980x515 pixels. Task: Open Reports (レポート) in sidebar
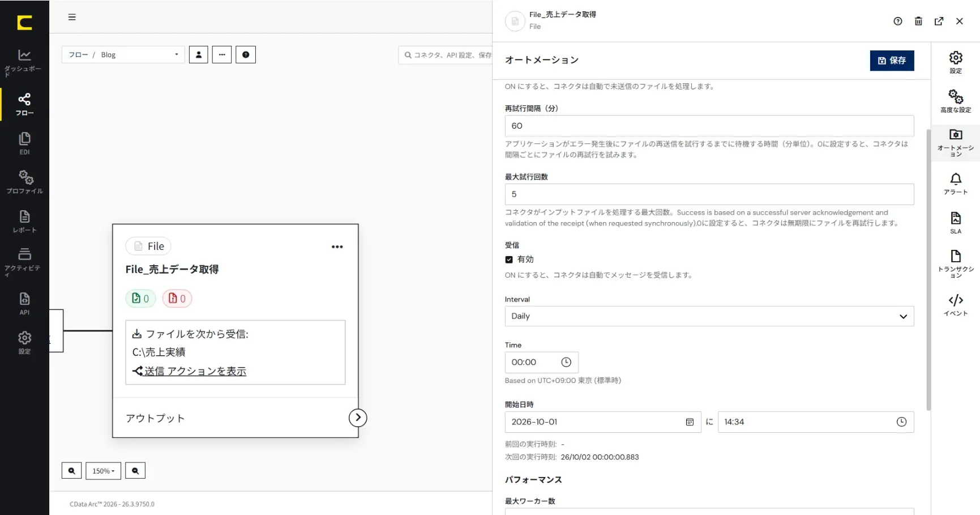point(24,221)
